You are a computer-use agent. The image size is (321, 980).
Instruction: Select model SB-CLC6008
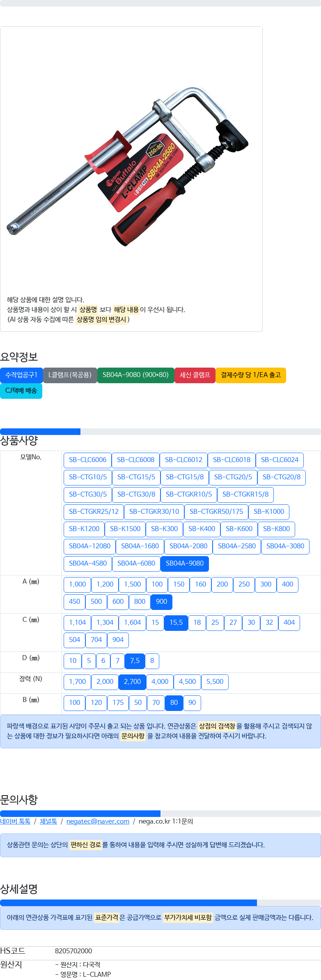coord(135,460)
